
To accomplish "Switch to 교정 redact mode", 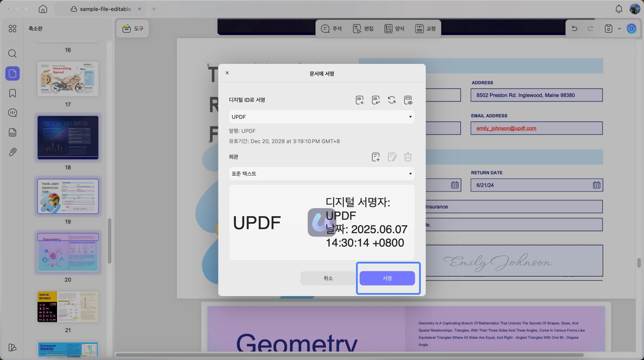I will point(425,28).
